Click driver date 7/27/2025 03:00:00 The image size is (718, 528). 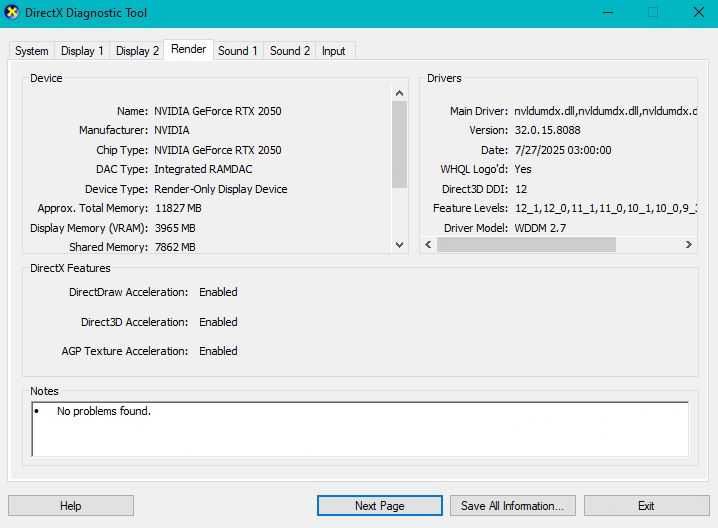point(563,150)
